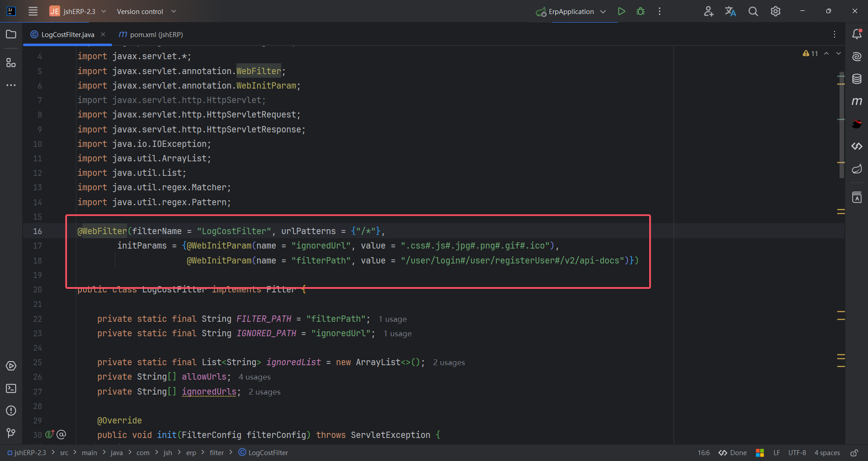
Task: Open the AI Assistant spiral icon
Action: [x=857, y=56]
